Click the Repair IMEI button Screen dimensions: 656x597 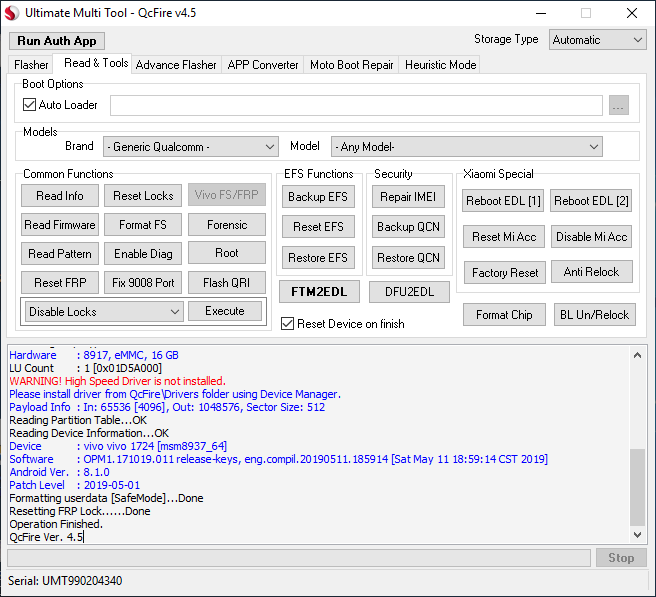(x=408, y=197)
